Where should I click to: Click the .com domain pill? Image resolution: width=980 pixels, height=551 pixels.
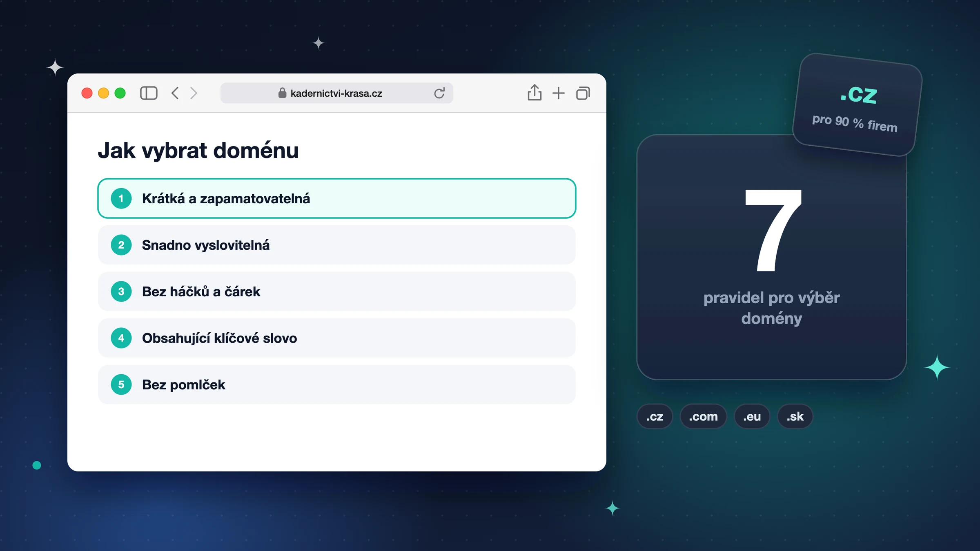tap(703, 416)
